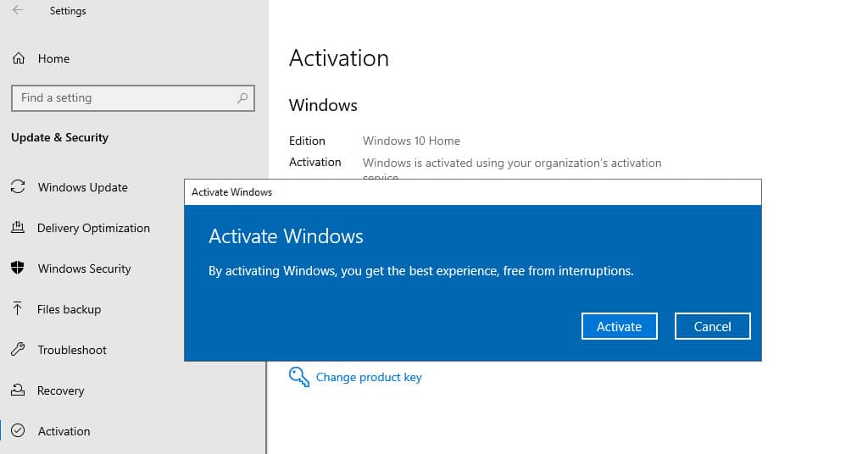Click the Activation page heading
Screen dimensions: 868x454
coord(339,58)
